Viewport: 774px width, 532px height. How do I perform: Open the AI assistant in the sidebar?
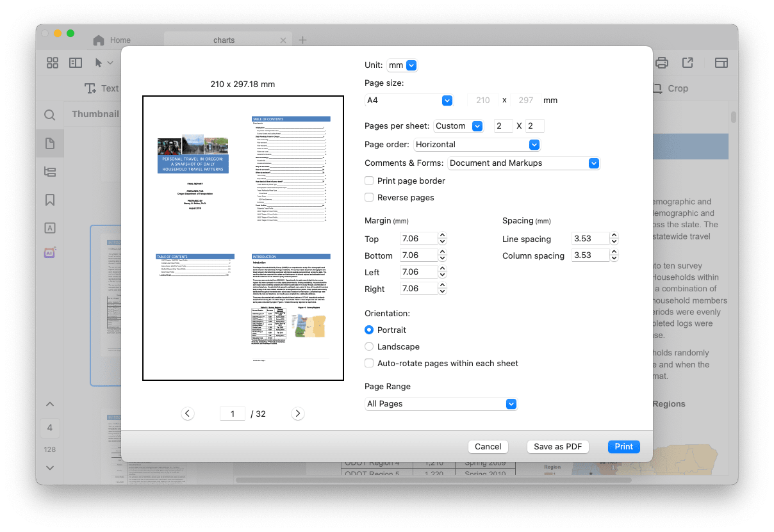click(x=49, y=253)
